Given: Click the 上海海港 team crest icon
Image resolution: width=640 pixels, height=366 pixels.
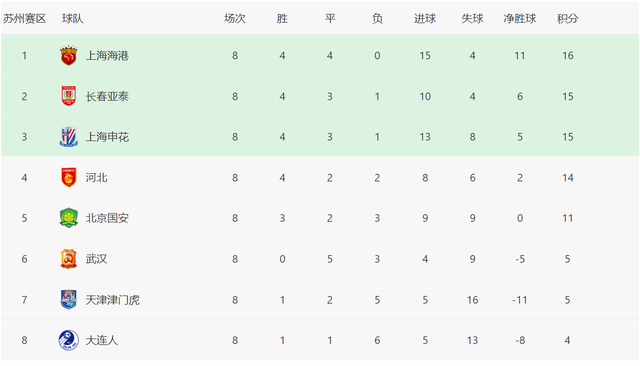Looking at the screenshot, I should click(x=69, y=55).
